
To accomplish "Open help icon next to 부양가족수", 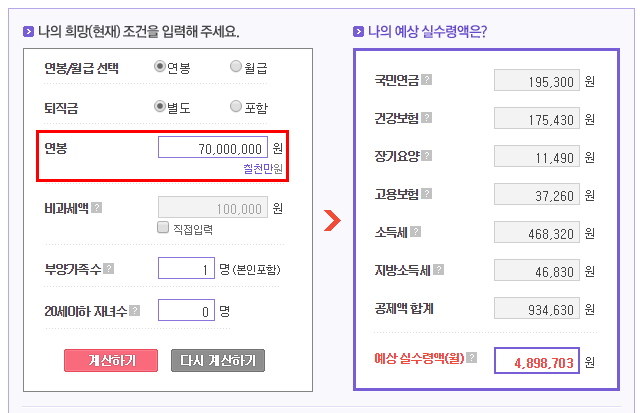I will tap(109, 269).
